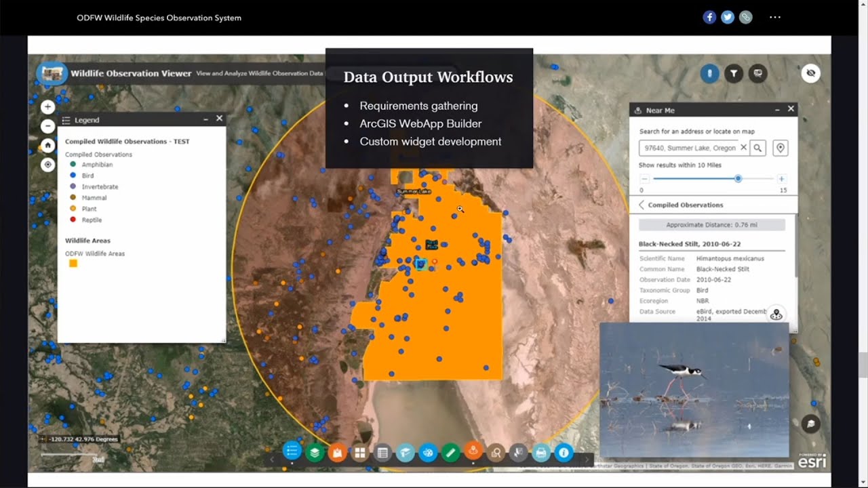Image resolution: width=868 pixels, height=488 pixels.
Task: Close the Near Me panel
Action: click(x=791, y=109)
